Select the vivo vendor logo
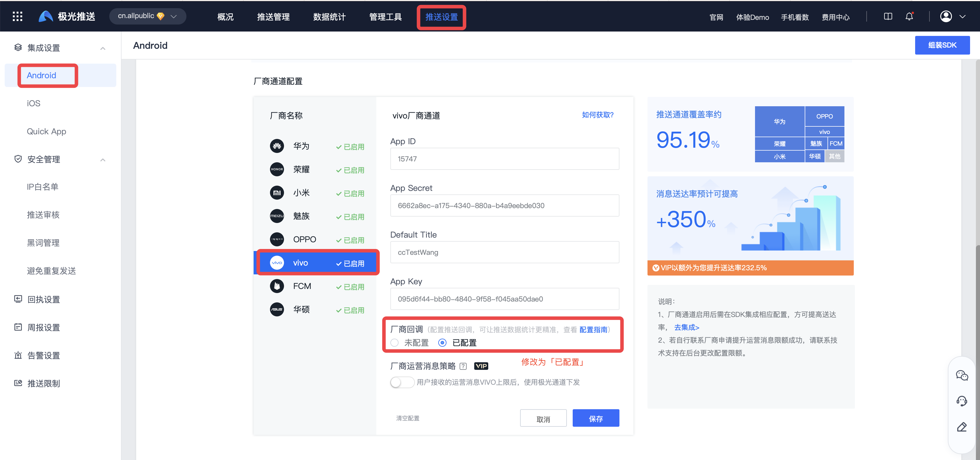Screen dimensions: 980x460 pos(277,263)
